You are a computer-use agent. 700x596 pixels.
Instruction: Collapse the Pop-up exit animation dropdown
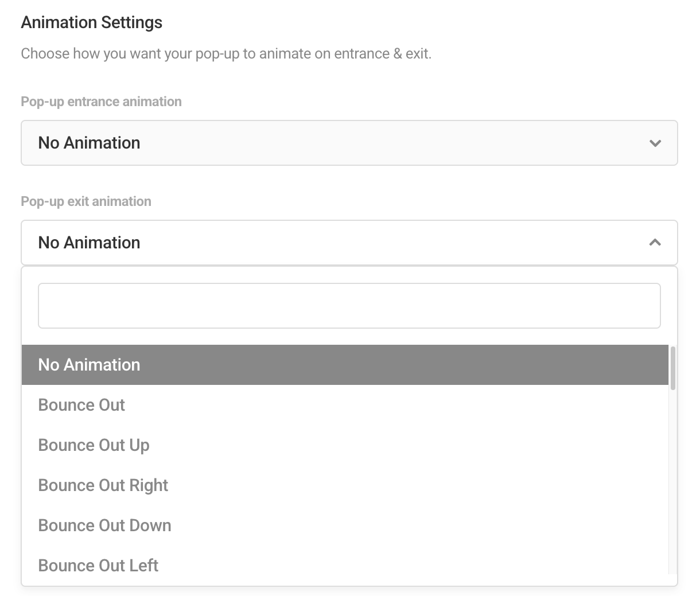349,243
